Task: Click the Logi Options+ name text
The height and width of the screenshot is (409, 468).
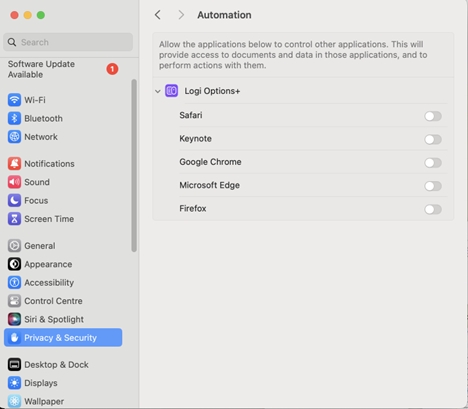Action: (x=212, y=91)
